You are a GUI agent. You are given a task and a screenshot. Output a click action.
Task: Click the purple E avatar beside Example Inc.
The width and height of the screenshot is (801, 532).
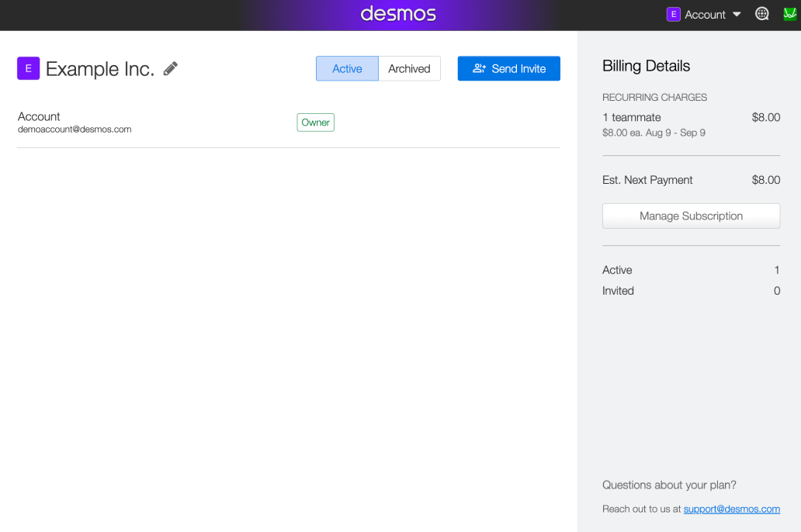point(29,68)
